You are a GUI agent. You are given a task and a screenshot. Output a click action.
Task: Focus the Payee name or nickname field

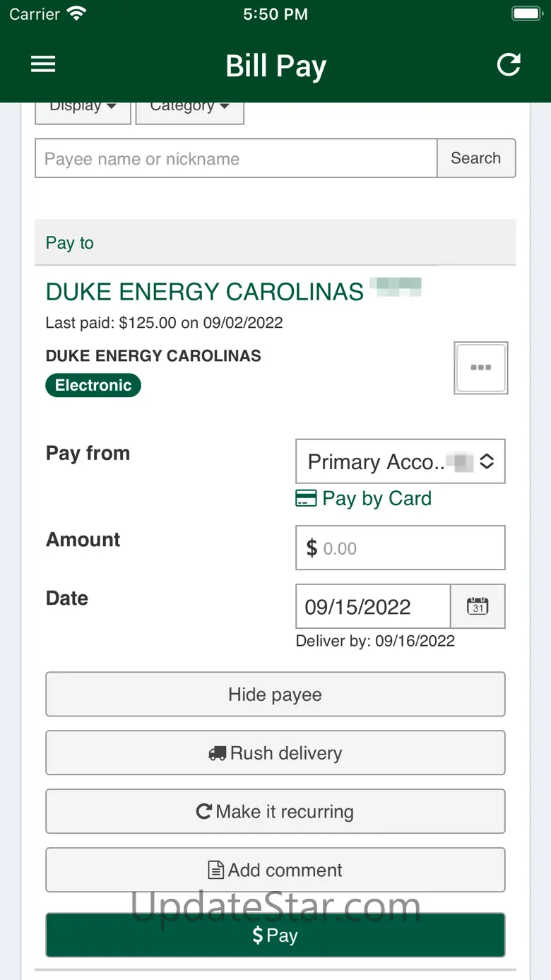point(236,158)
